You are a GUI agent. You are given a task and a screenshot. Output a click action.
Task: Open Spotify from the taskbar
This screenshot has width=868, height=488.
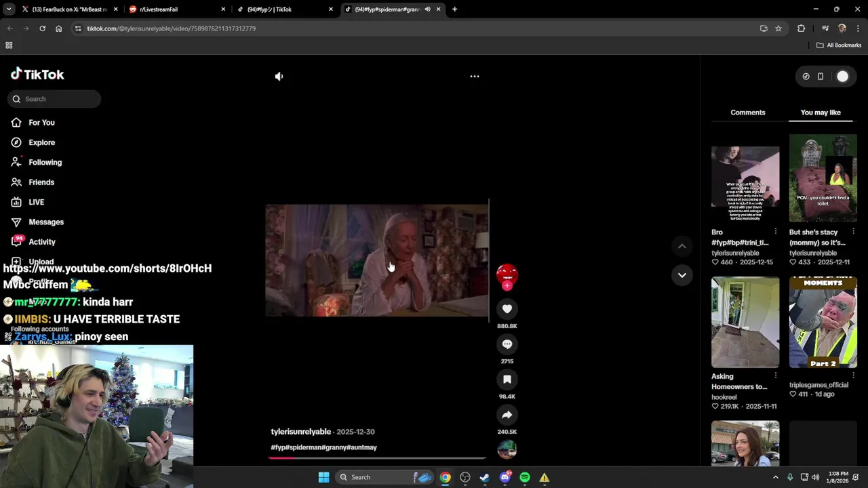click(x=525, y=477)
